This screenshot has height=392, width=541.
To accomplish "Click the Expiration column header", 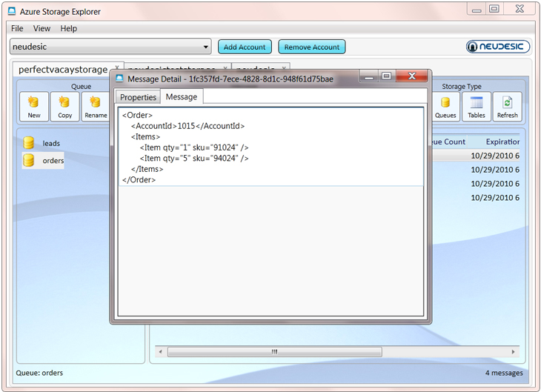I will 502,142.
